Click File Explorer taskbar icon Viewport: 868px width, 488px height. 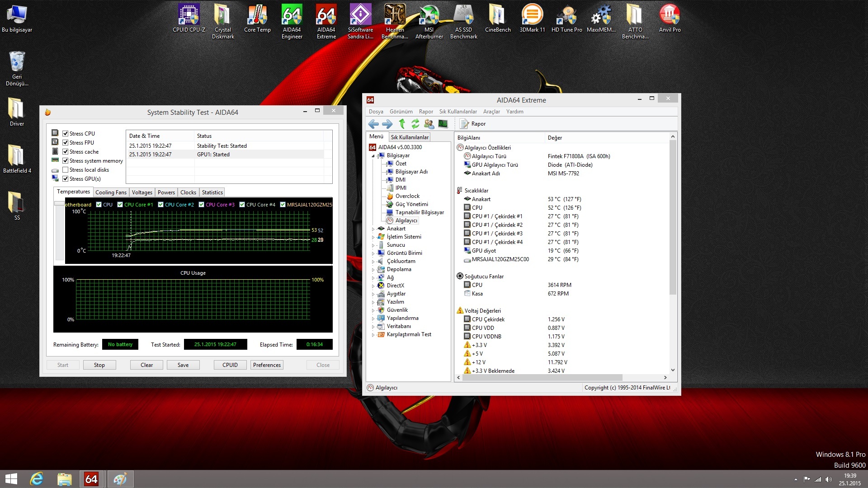tap(64, 479)
